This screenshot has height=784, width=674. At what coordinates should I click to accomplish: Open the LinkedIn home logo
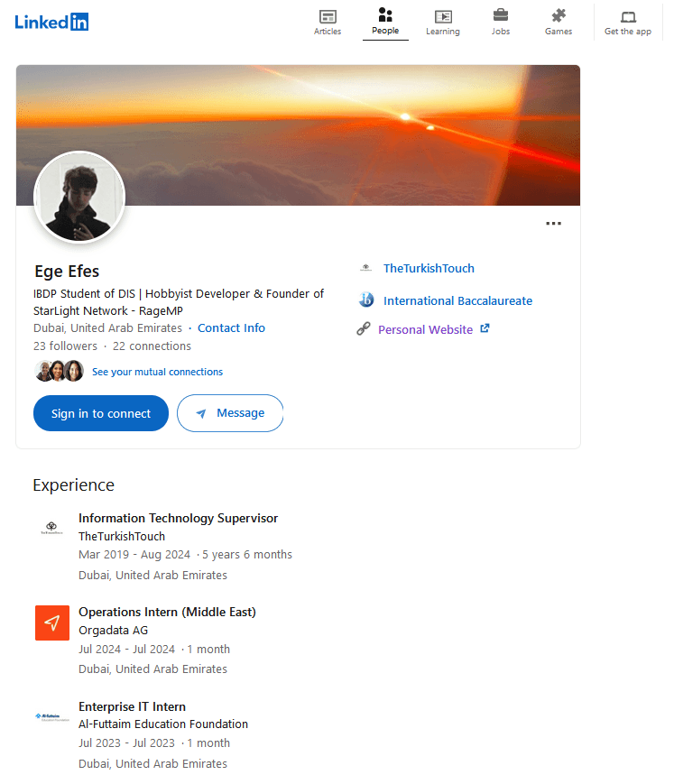tap(51, 22)
